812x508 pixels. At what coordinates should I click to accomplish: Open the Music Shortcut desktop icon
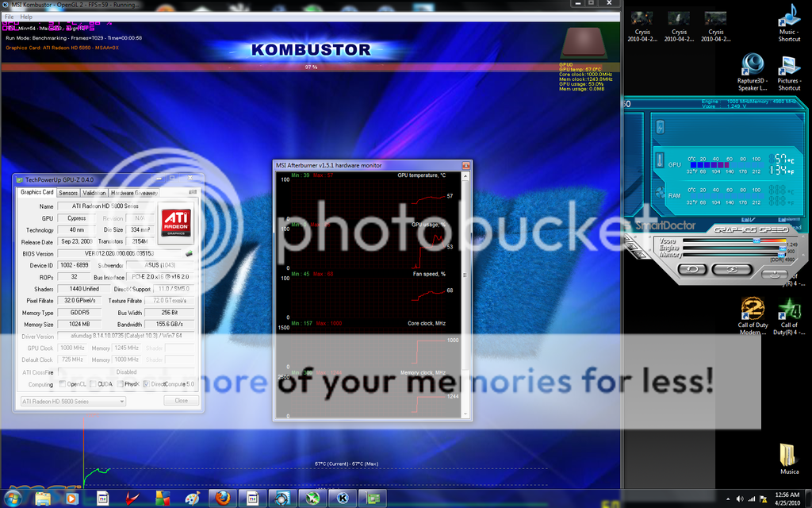click(789, 23)
